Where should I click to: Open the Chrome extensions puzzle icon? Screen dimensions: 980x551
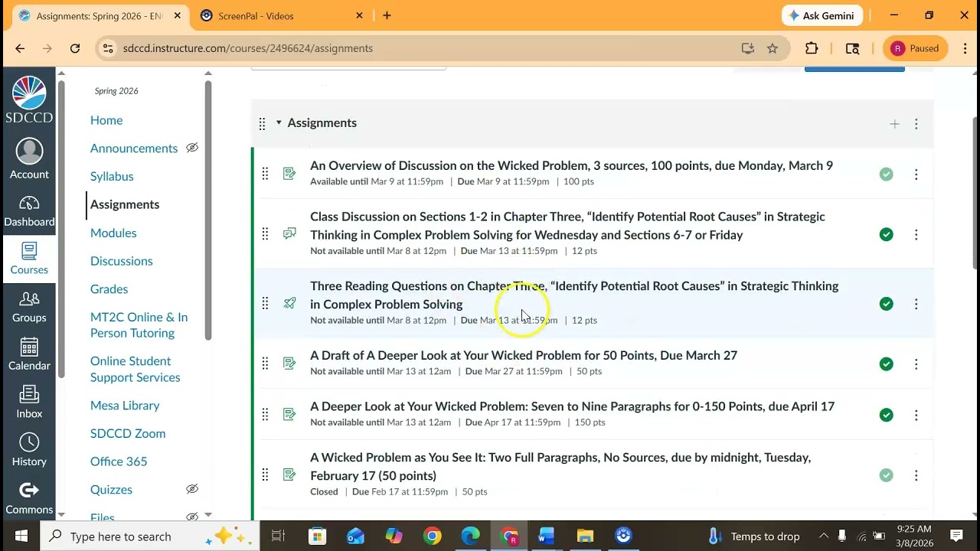click(812, 48)
